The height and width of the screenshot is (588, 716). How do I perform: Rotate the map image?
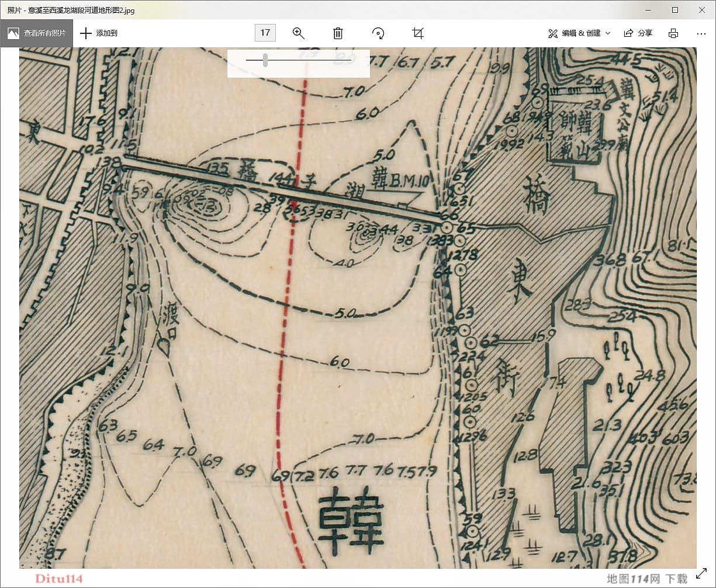coord(378,33)
